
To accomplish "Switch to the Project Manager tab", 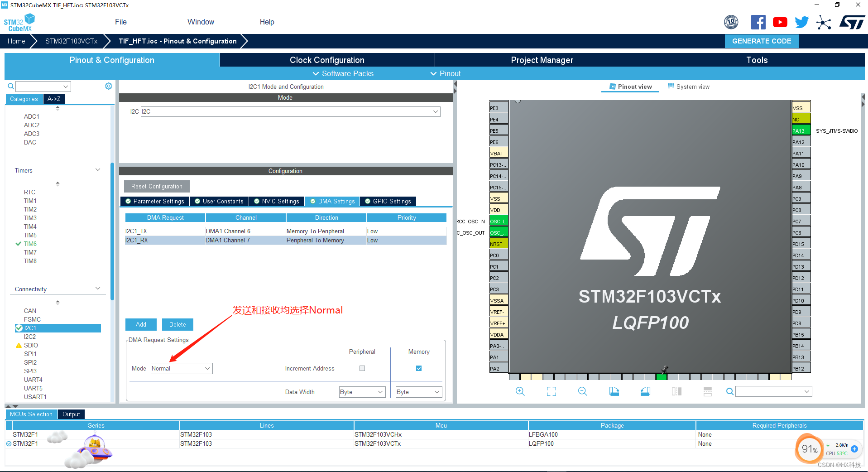I will click(542, 60).
